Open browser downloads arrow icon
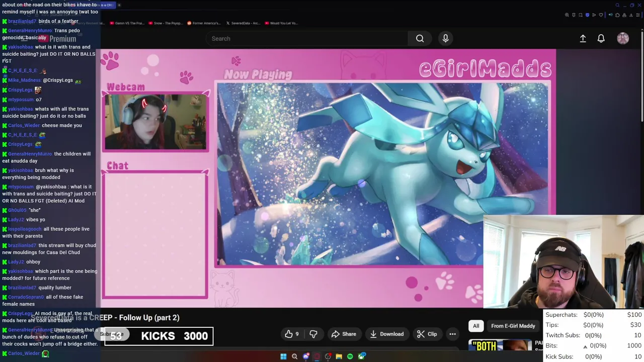Viewport: 644px width, 362px height. tap(631, 15)
